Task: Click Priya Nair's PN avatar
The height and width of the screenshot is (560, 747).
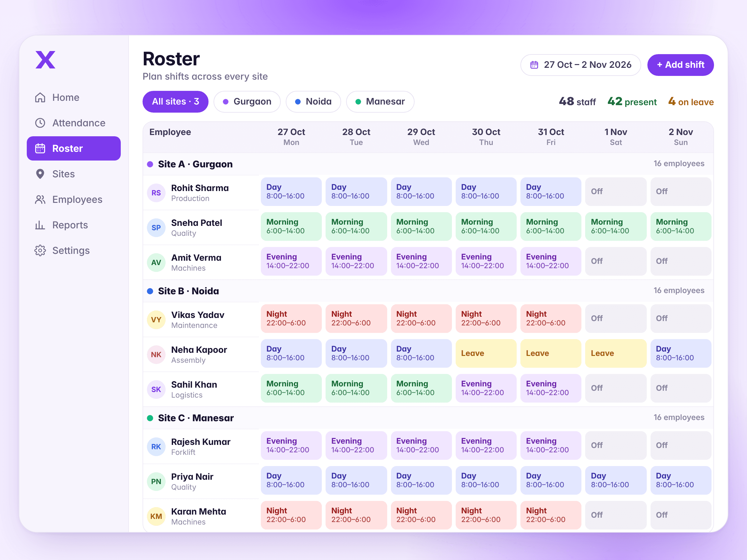Action: pyautogui.click(x=156, y=481)
